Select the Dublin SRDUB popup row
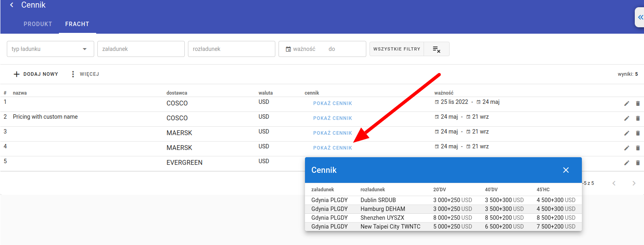The image size is (644, 245). click(443, 200)
